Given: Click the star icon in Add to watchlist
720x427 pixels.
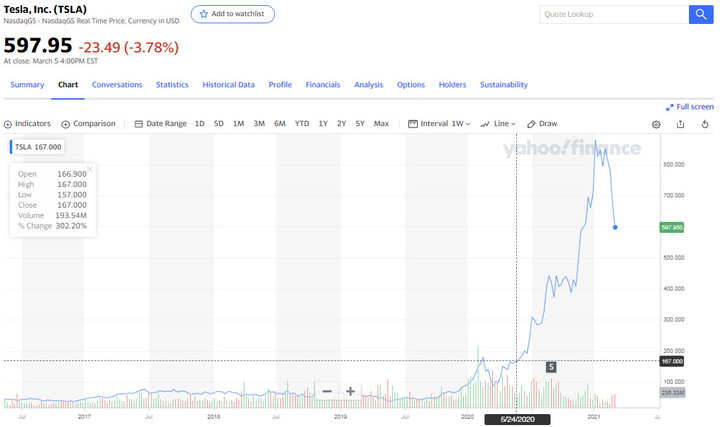Looking at the screenshot, I should (203, 14).
